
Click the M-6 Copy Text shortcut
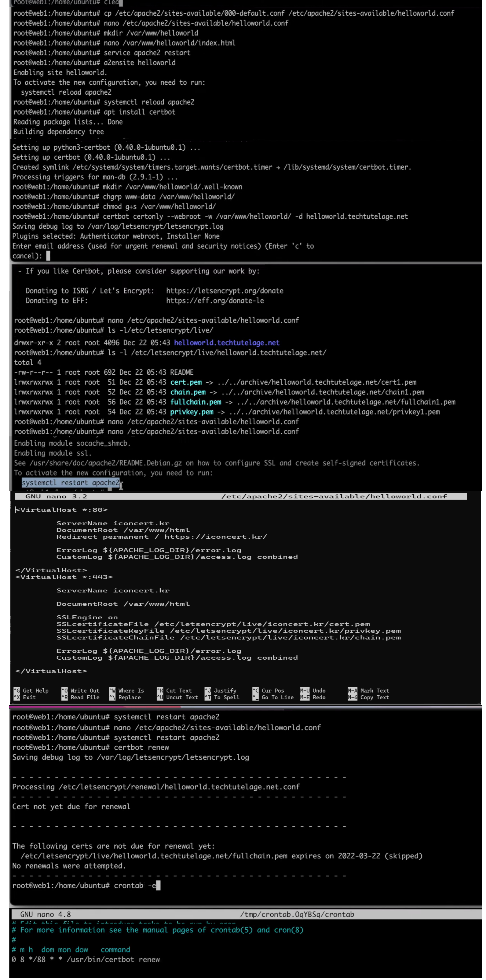click(x=368, y=697)
